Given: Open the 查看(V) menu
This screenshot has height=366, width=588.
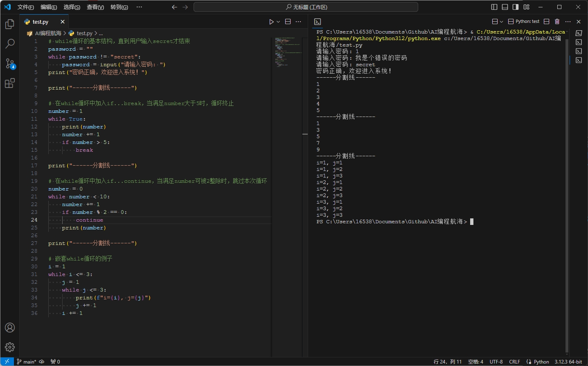Looking at the screenshot, I should [95, 7].
